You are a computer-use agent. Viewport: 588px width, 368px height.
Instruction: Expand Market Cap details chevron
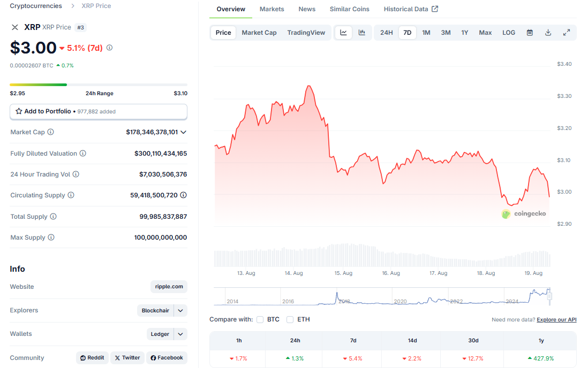[x=183, y=132]
